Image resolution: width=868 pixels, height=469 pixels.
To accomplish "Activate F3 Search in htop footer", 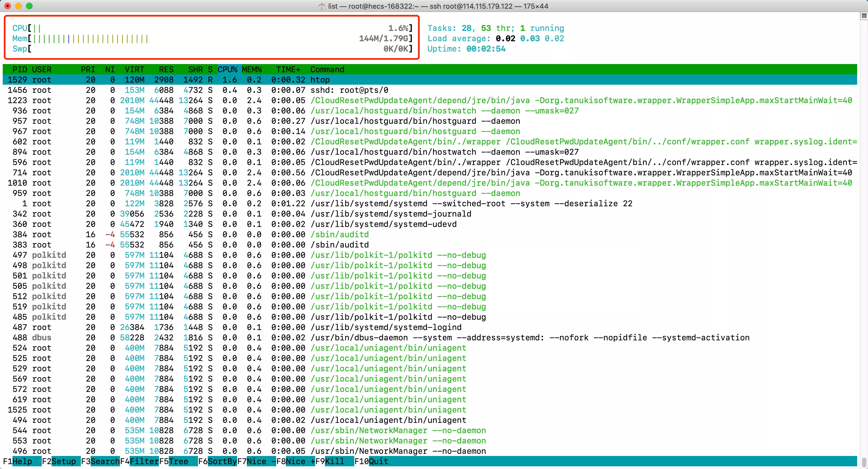I will click(x=100, y=461).
